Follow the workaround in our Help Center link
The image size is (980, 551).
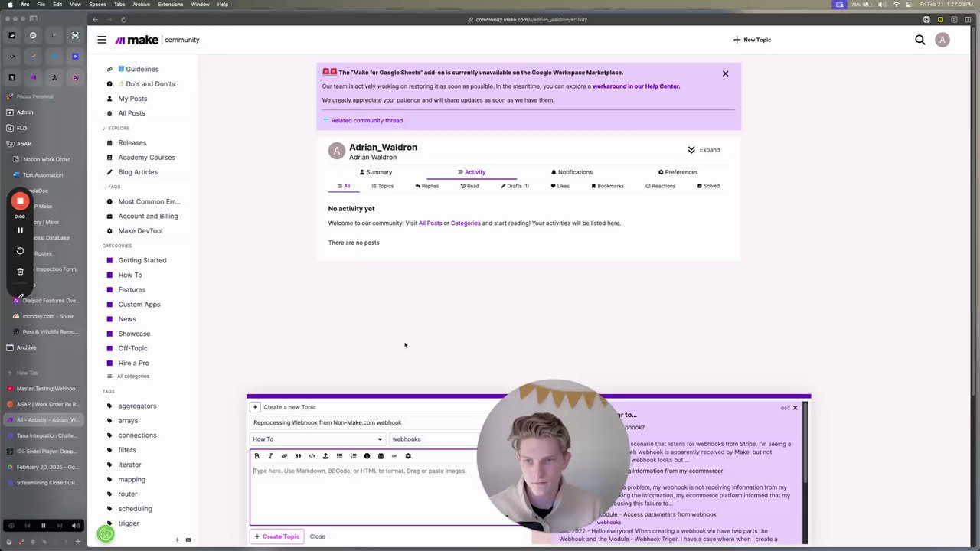[x=636, y=86]
